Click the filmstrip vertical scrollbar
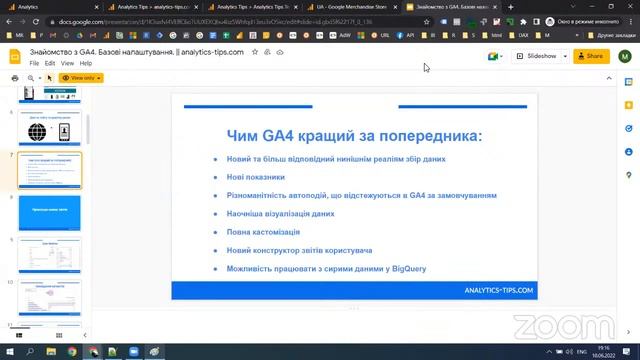The image size is (640, 360). [87, 130]
